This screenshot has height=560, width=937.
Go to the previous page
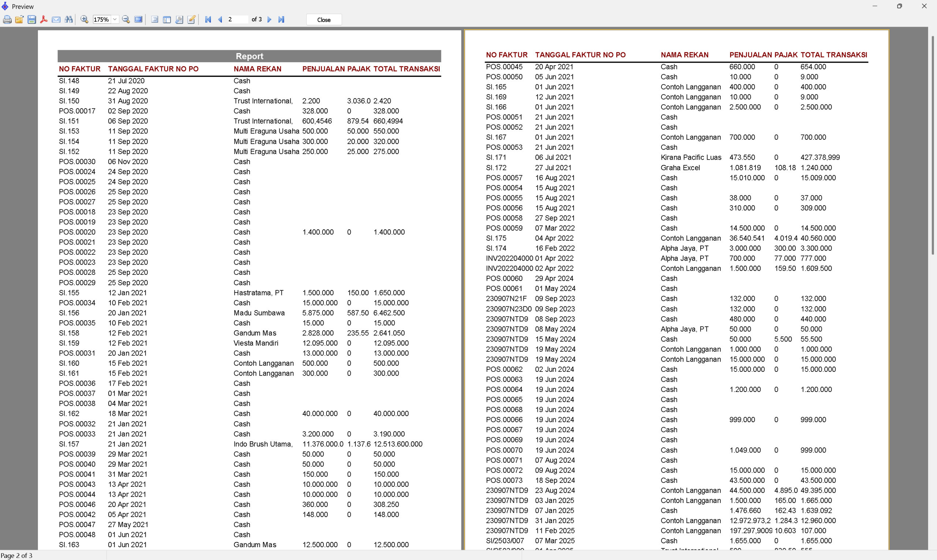pos(220,20)
